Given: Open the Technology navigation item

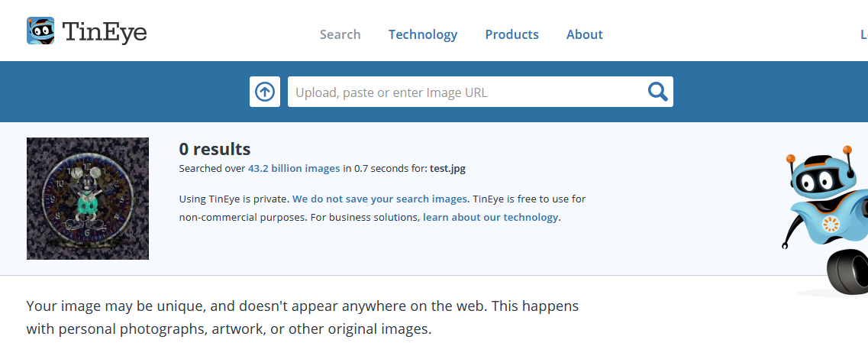Looking at the screenshot, I should click(x=423, y=34).
